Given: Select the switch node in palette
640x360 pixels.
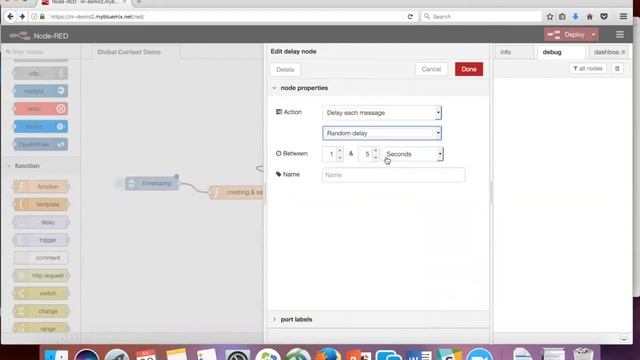Looking at the screenshot, I should [x=41, y=293].
